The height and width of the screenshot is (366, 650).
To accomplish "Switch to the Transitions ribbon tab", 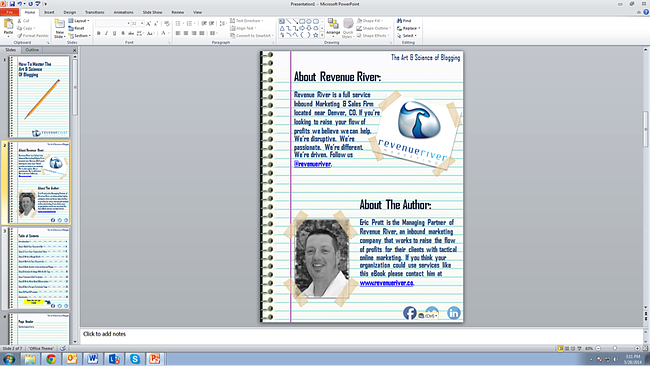I will (95, 12).
